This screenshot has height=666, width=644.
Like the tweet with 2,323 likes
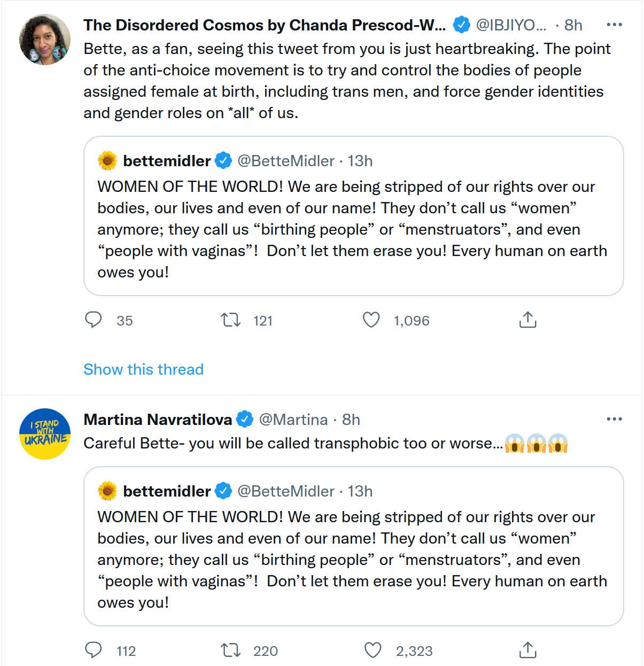(373, 650)
